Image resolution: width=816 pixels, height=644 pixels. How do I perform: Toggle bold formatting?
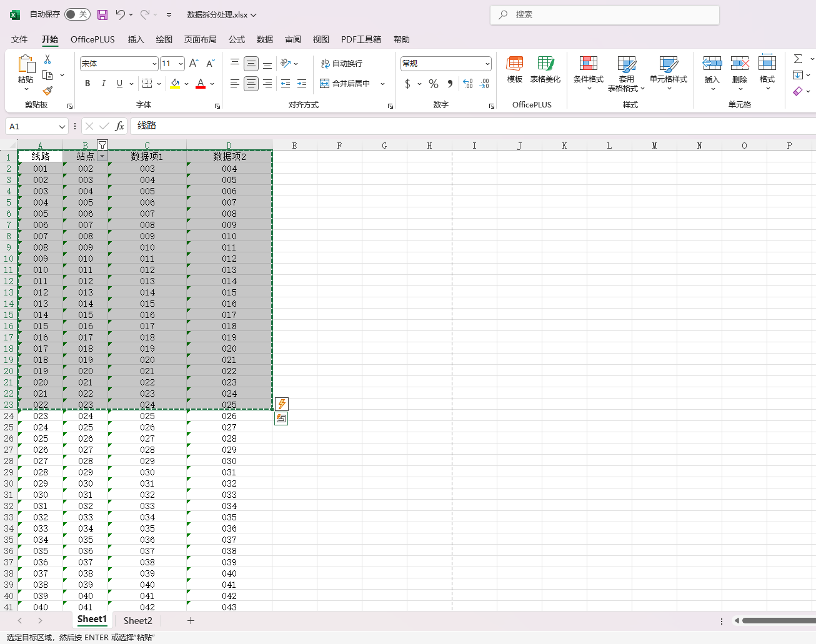[x=87, y=83]
